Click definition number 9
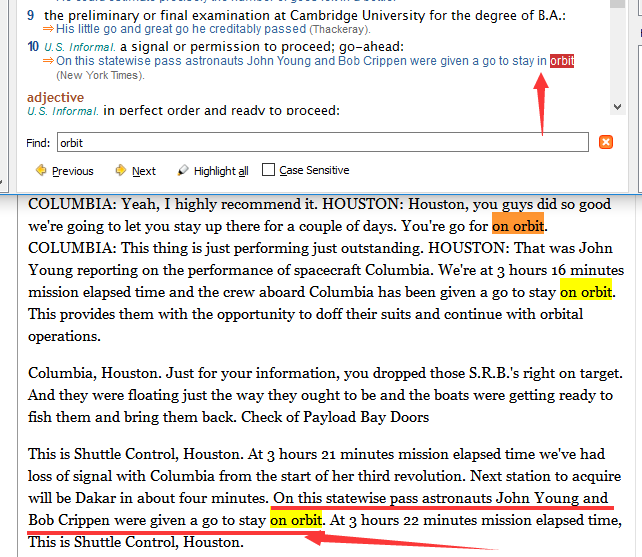 tap(31, 16)
